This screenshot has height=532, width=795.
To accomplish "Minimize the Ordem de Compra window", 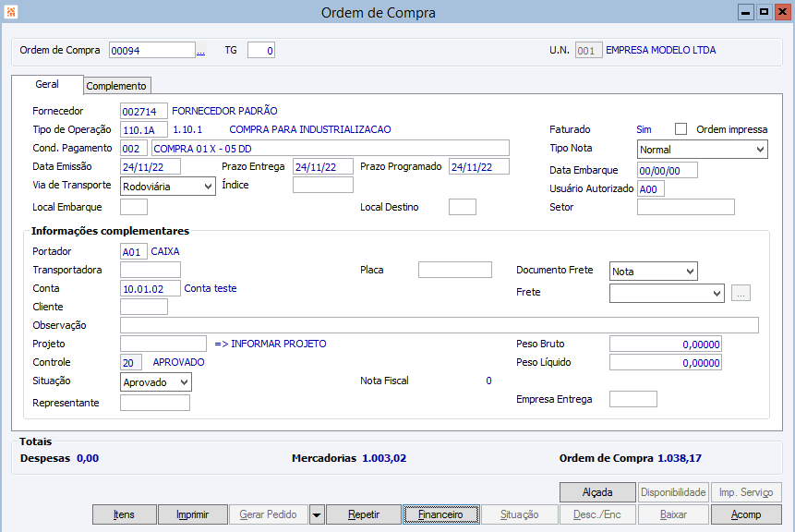I will pyautogui.click(x=746, y=12).
